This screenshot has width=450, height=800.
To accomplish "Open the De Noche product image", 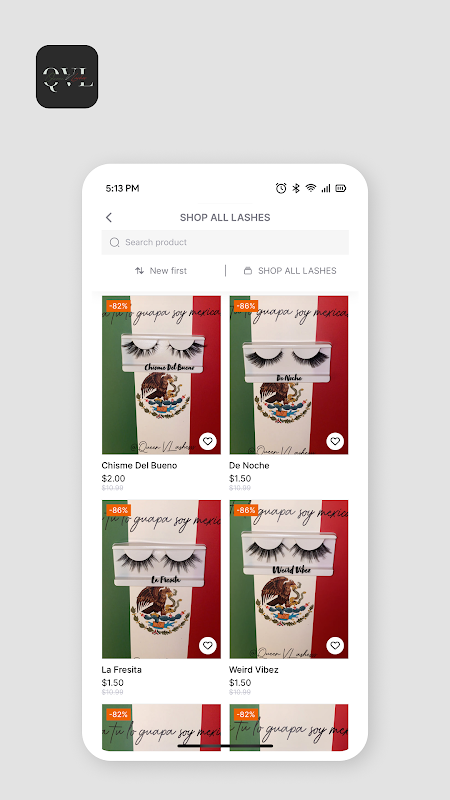I will coord(289,375).
